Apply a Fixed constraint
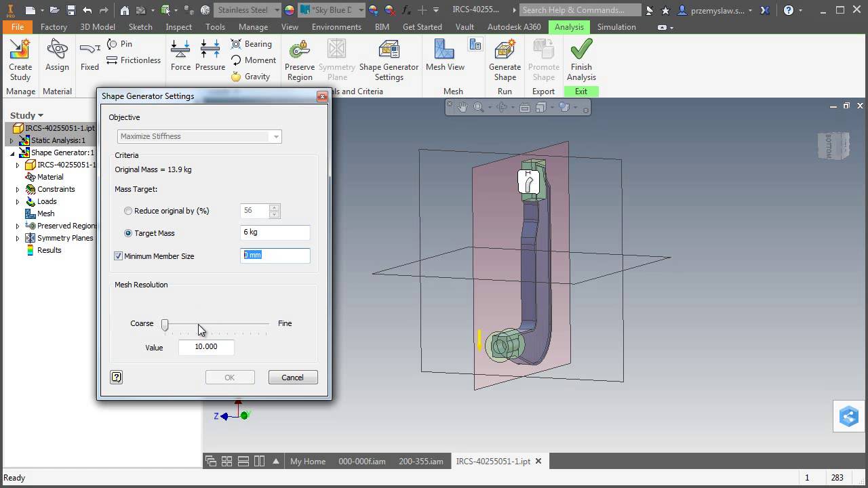 pyautogui.click(x=90, y=56)
